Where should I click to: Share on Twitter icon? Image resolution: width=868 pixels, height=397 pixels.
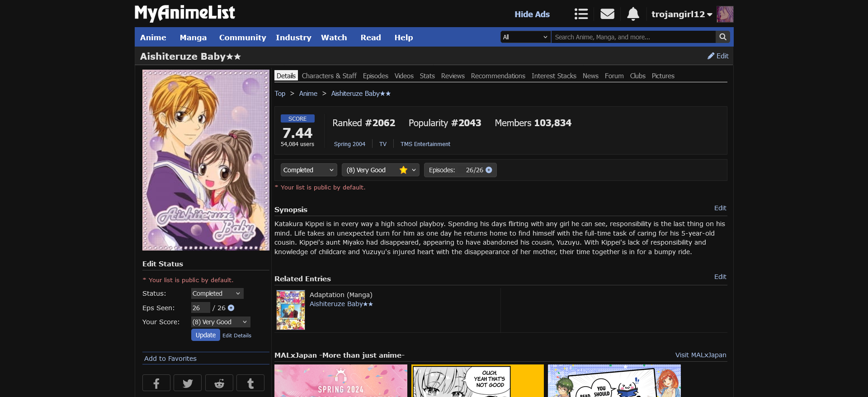[188, 383]
